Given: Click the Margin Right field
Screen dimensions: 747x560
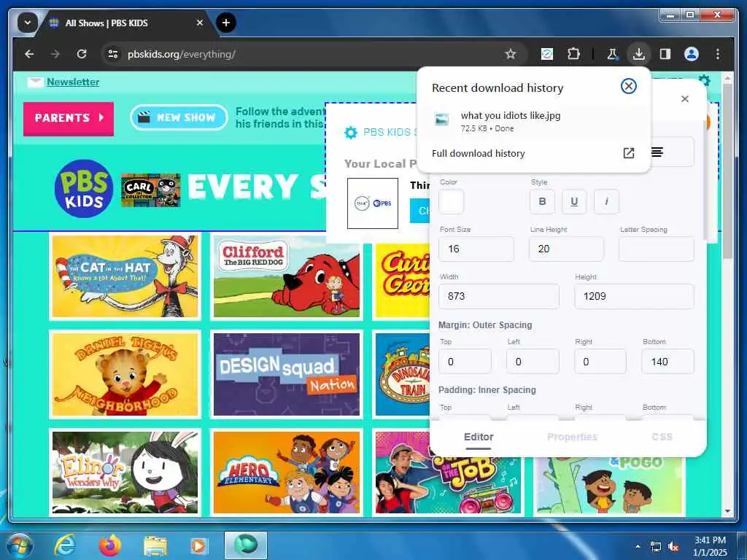Looking at the screenshot, I should tap(600, 362).
